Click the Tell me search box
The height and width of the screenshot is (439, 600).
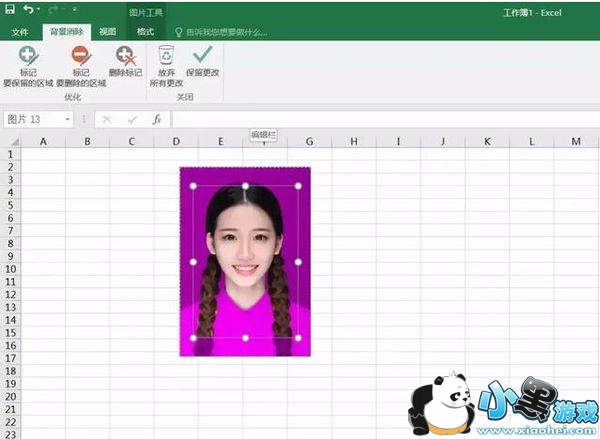click(x=221, y=33)
